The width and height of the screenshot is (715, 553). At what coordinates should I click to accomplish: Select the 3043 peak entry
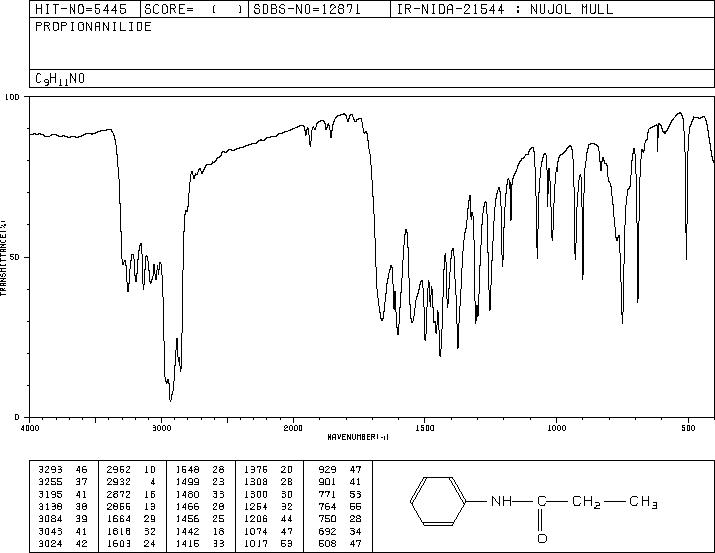(x=62, y=532)
